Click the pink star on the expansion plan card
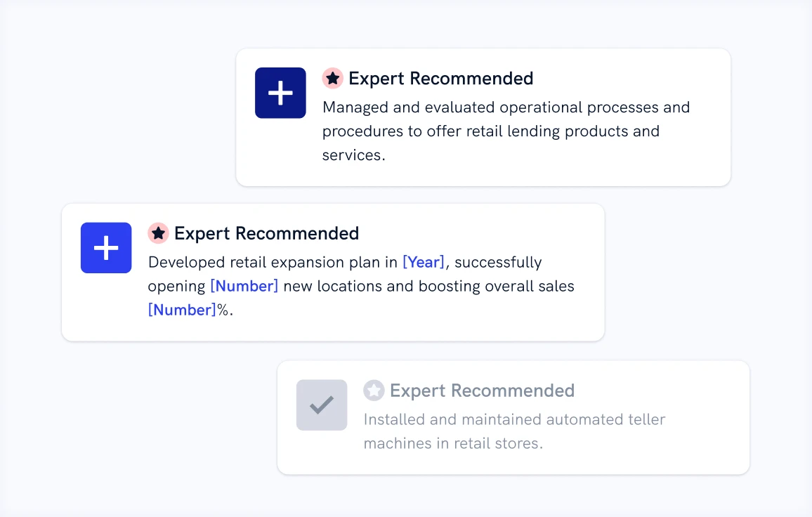812x517 pixels. pyautogui.click(x=158, y=233)
